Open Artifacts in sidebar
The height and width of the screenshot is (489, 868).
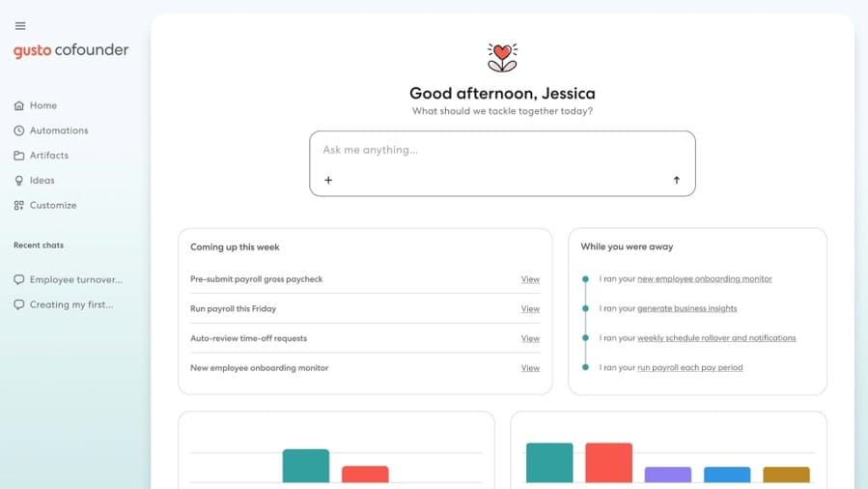coord(49,156)
